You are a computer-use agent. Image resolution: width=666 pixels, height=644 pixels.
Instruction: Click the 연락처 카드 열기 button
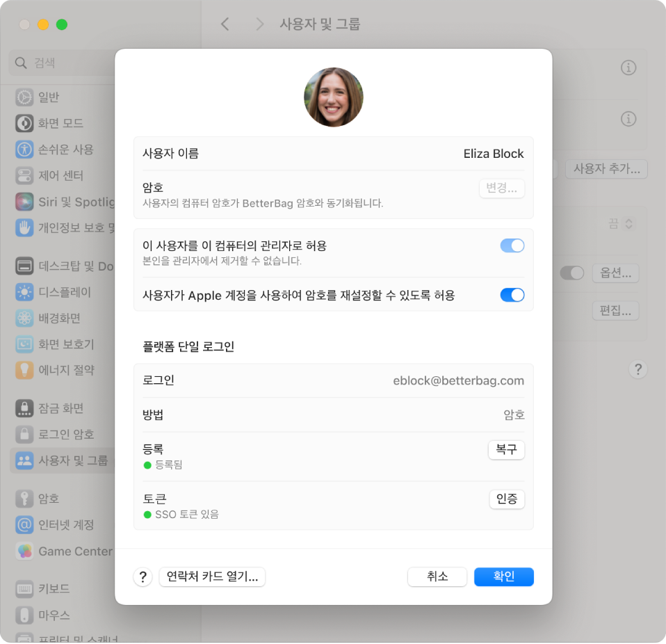click(x=212, y=577)
